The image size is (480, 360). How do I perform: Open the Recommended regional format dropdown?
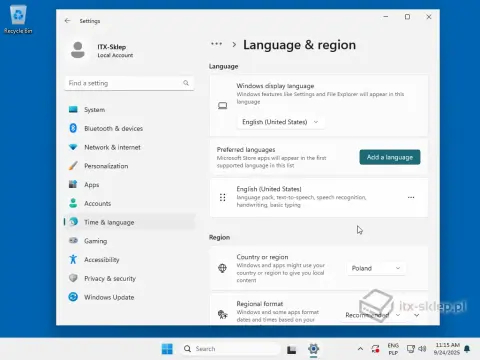373,315
